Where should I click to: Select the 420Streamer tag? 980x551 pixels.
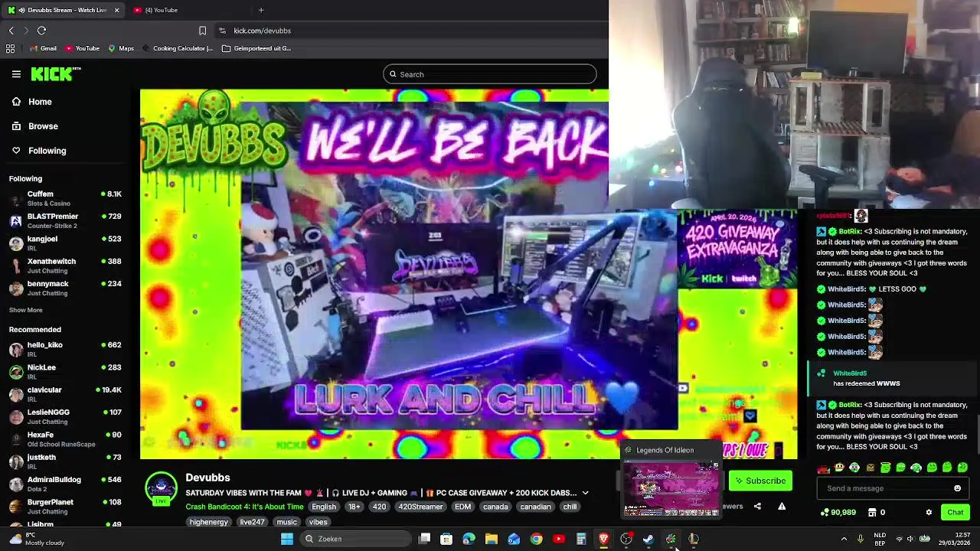(420, 507)
